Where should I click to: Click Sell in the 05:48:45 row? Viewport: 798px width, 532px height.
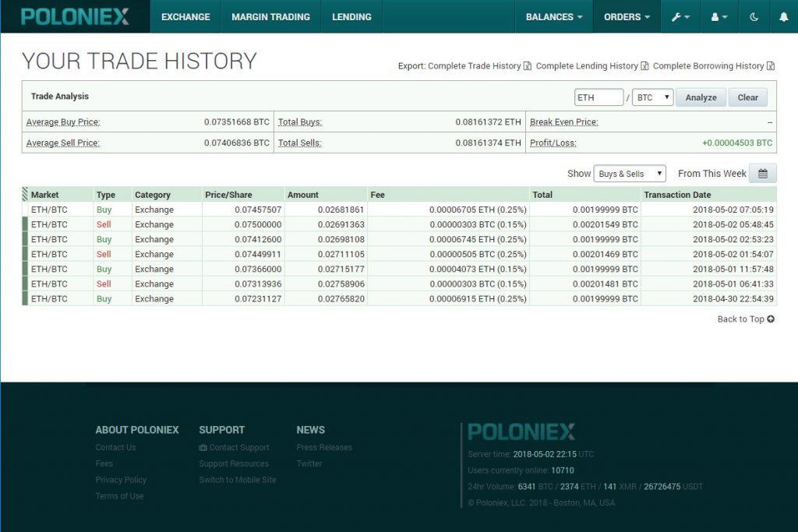(104, 224)
